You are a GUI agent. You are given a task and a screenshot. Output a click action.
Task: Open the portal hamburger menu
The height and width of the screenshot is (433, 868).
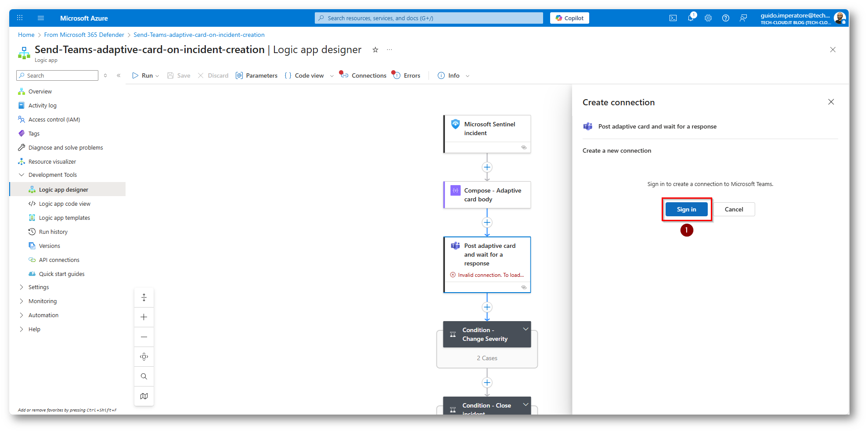41,18
